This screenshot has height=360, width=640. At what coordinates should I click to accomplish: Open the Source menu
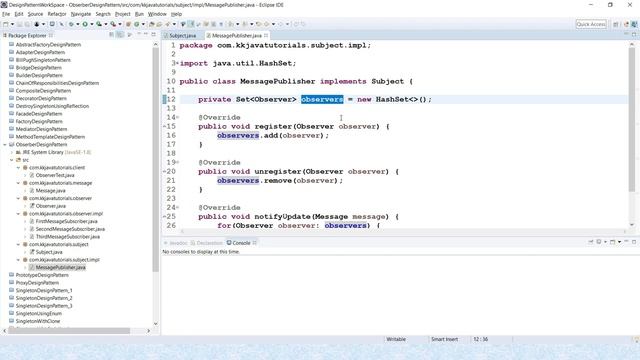pos(35,14)
